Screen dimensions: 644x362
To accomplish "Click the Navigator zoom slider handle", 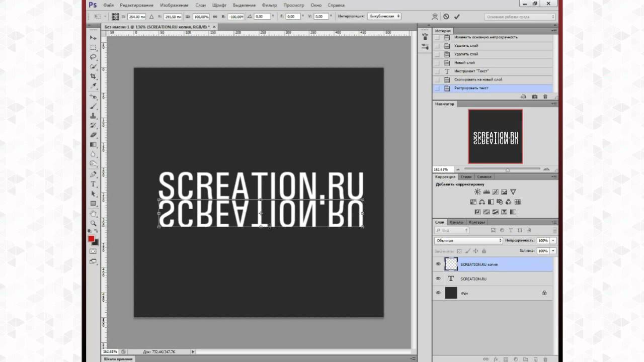I will pyautogui.click(x=507, y=169).
